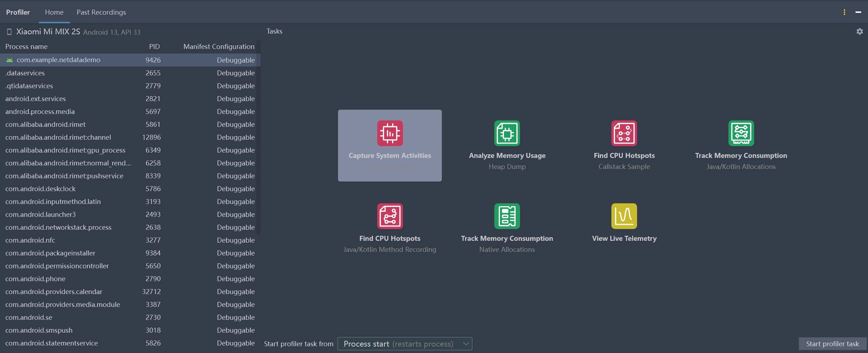Select Track Memory Consumption Native Allocations icon

pos(507,216)
